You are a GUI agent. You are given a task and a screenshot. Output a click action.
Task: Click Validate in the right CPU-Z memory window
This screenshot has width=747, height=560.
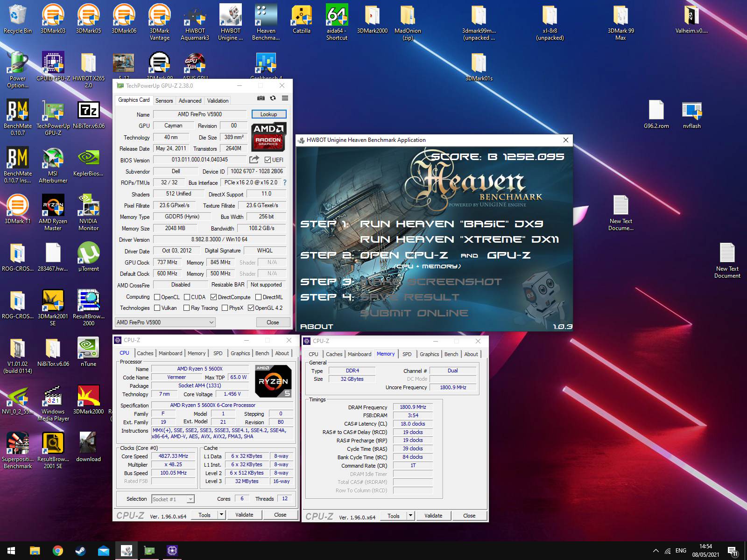click(433, 516)
